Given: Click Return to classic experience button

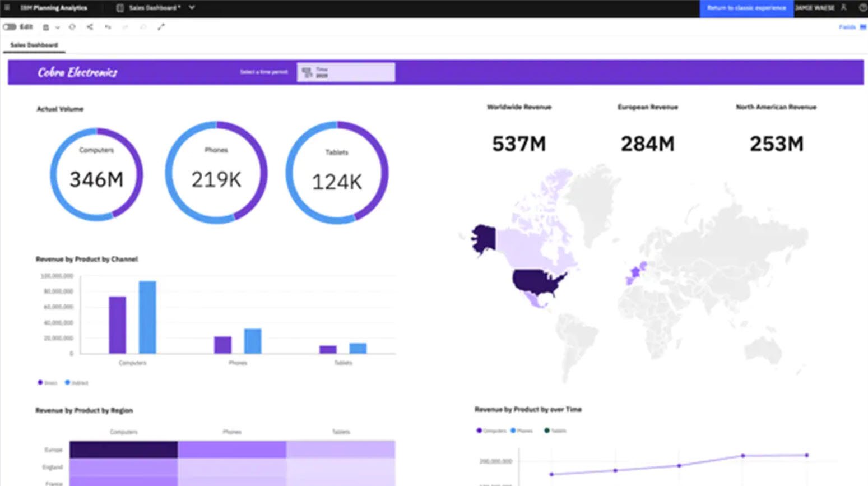Looking at the screenshot, I should (746, 8).
